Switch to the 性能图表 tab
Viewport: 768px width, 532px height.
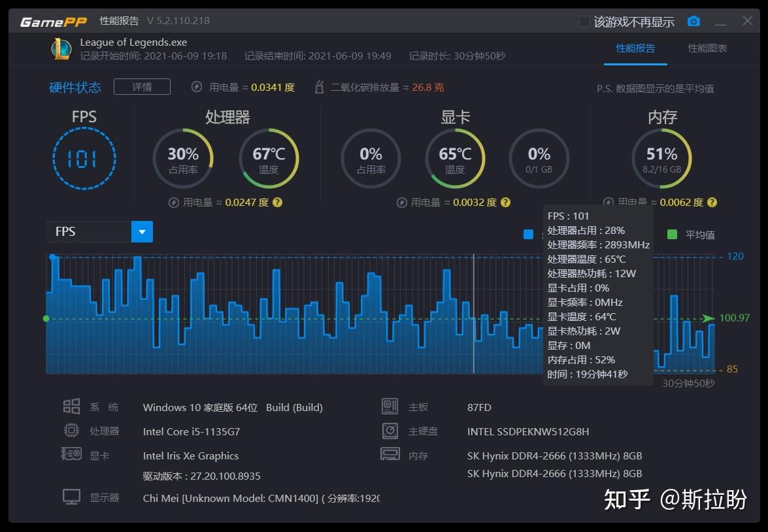tap(707, 48)
